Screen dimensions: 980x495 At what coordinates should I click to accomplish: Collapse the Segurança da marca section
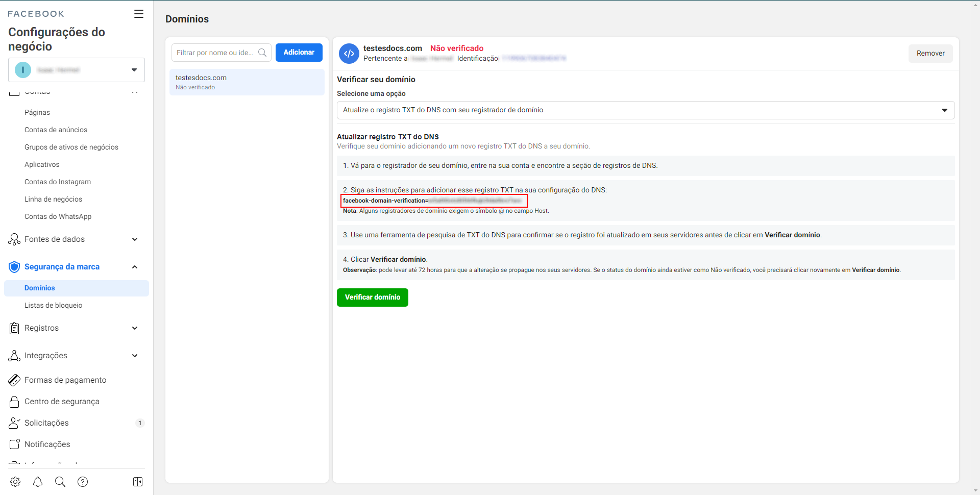click(x=135, y=267)
